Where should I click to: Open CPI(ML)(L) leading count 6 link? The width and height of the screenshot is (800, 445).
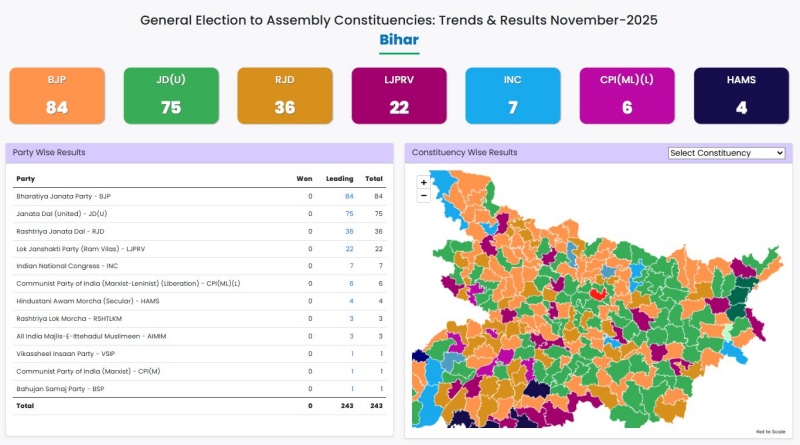pos(351,283)
